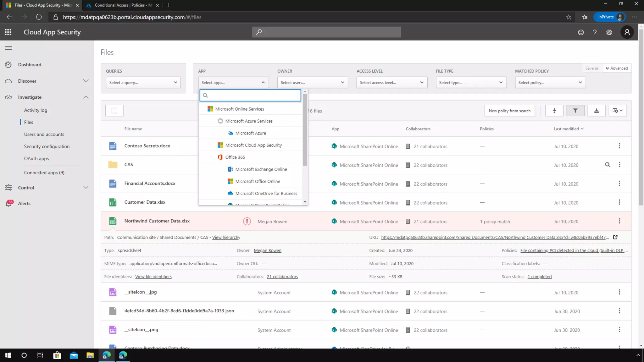Image resolution: width=644 pixels, height=362 pixels.
Task: Open three-dot menu for Contoso Secrets.docx
Action: [x=619, y=146]
